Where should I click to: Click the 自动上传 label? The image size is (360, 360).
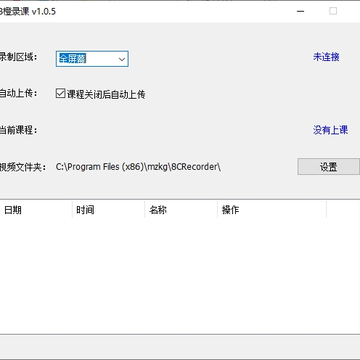pos(19,94)
